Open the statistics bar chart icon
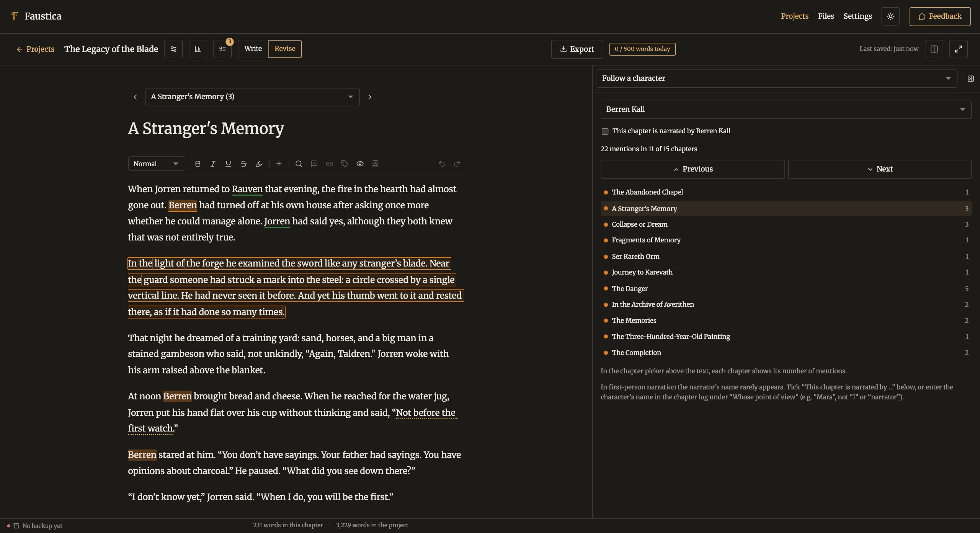Viewport: 980px width, 533px height. [x=198, y=49]
